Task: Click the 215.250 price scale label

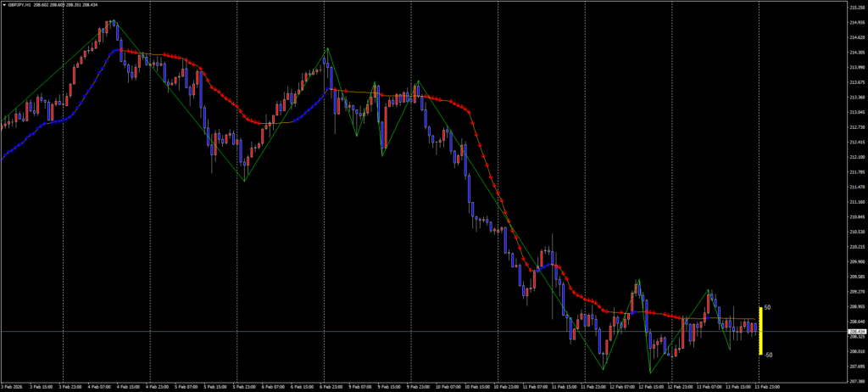Action: pos(855,7)
